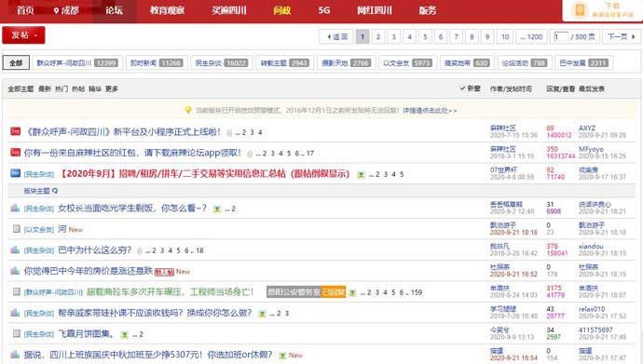643x364 pixels.
Task: Open the 5G navigation item
Action: pos(324,10)
